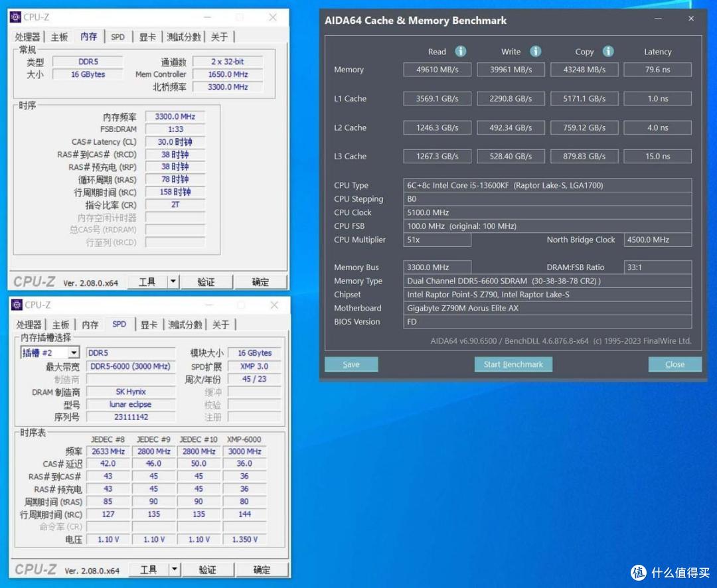Click L3 Cache Copy value 879.83 GB/s
This screenshot has height=588, width=717.
[584, 157]
